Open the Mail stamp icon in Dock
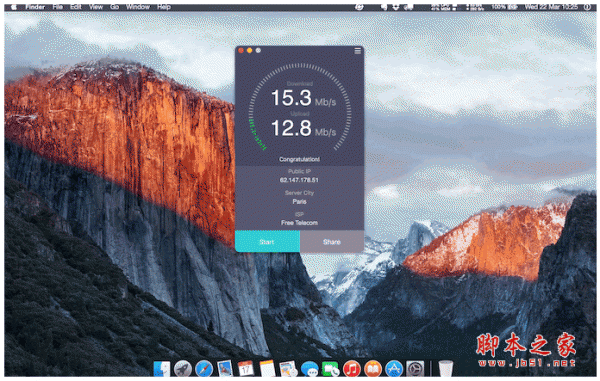 [225, 369]
